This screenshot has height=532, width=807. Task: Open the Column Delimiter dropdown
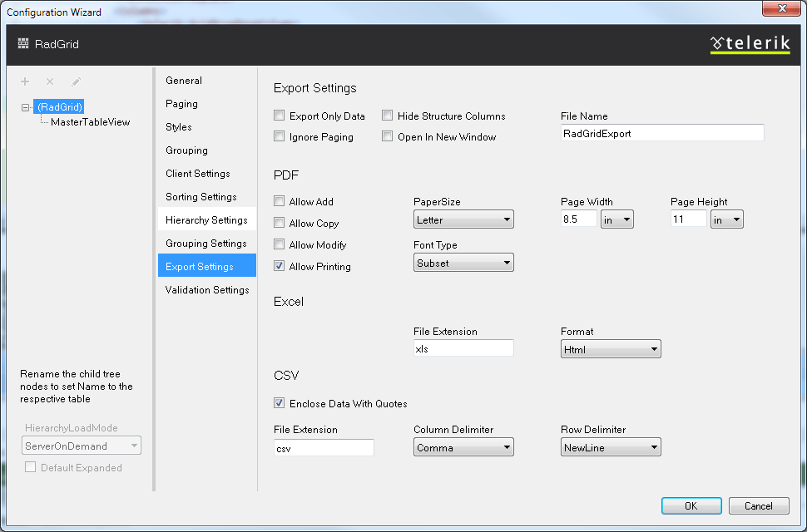[463, 446]
